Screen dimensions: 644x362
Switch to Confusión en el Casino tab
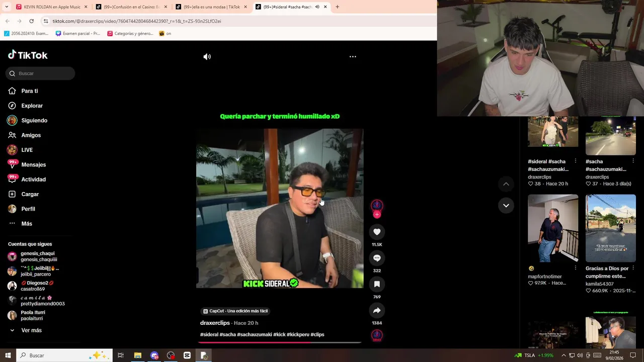click(x=131, y=7)
